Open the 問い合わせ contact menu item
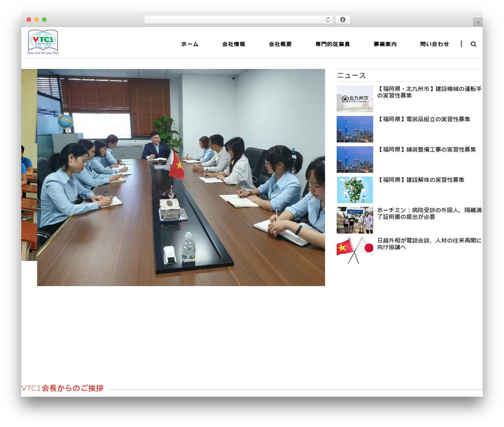 tap(435, 44)
